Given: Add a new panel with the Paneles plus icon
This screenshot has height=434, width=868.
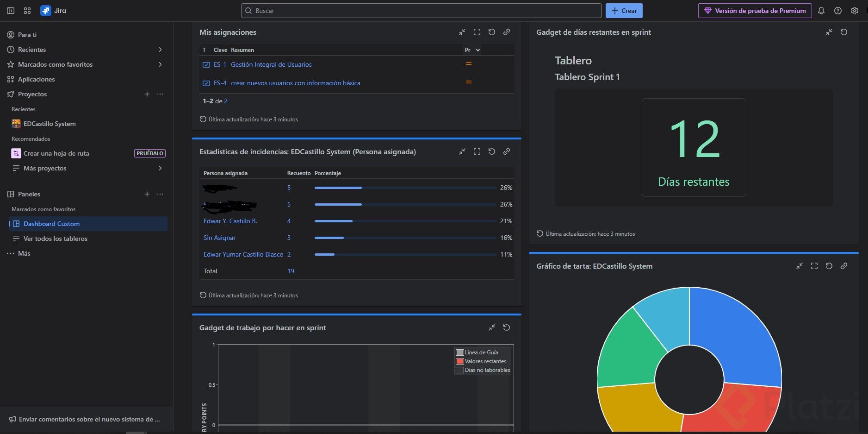Looking at the screenshot, I should click(x=147, y=194).
